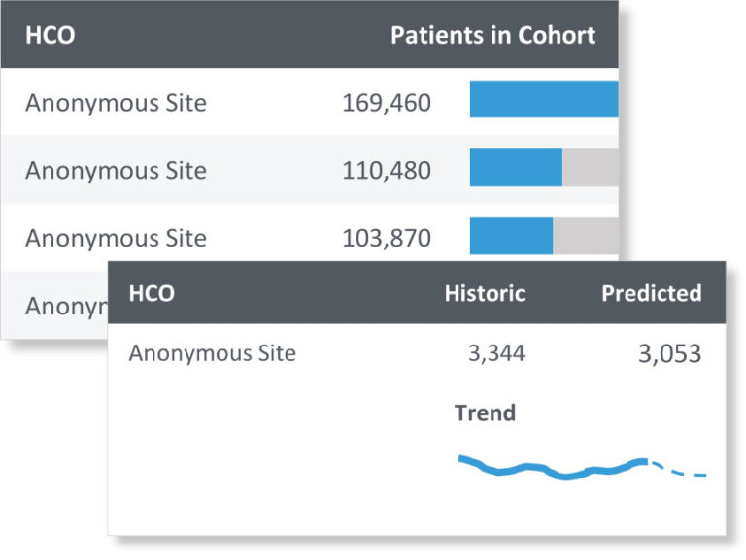Click the Historic column header
Screen dimensions: 746x560
pos(484,292)
